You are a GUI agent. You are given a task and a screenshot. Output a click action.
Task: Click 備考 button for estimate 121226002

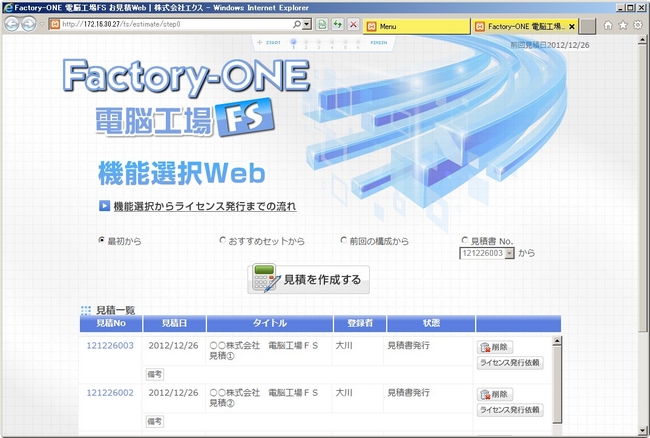tap(155, 421)
